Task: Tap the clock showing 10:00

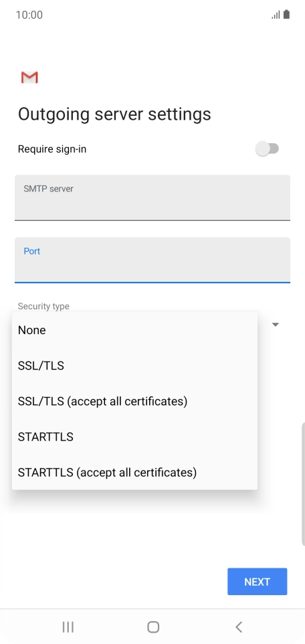Action: pos(29,15)
